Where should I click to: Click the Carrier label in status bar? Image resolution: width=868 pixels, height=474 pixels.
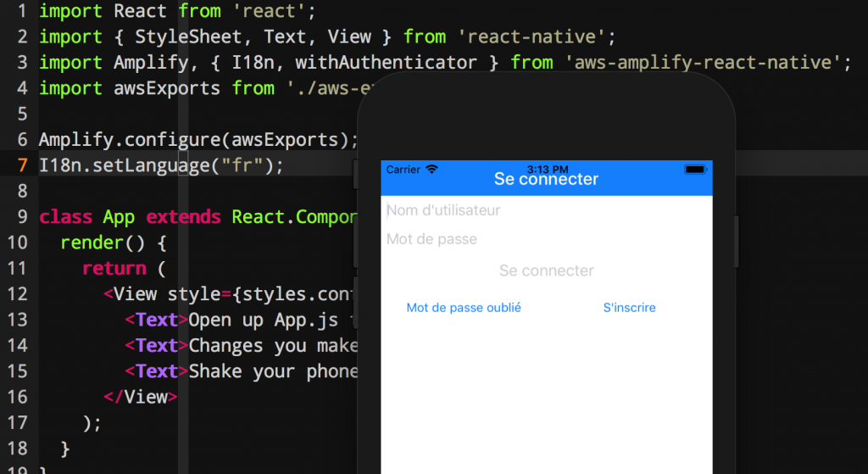403,170
